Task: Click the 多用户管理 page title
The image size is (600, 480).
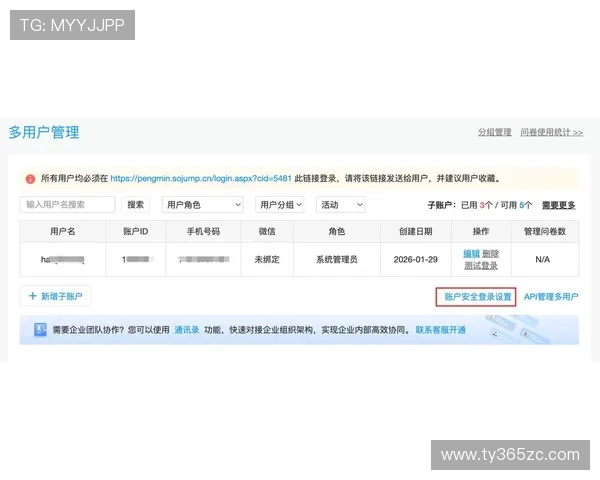Action: [44, 132]
